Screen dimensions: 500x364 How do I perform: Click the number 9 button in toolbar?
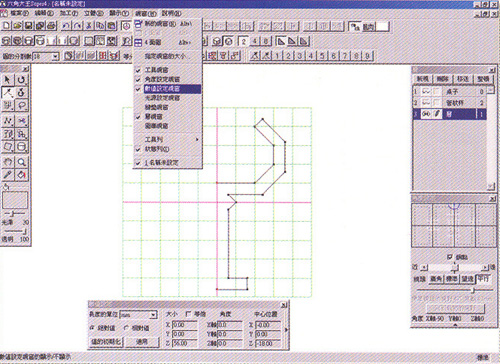click(367, 55)
